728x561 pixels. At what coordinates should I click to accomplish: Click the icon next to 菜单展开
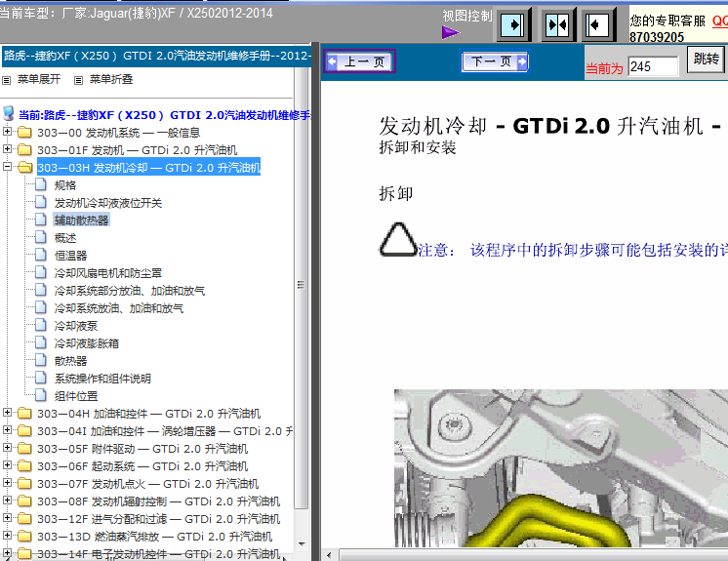click(7, 80)
